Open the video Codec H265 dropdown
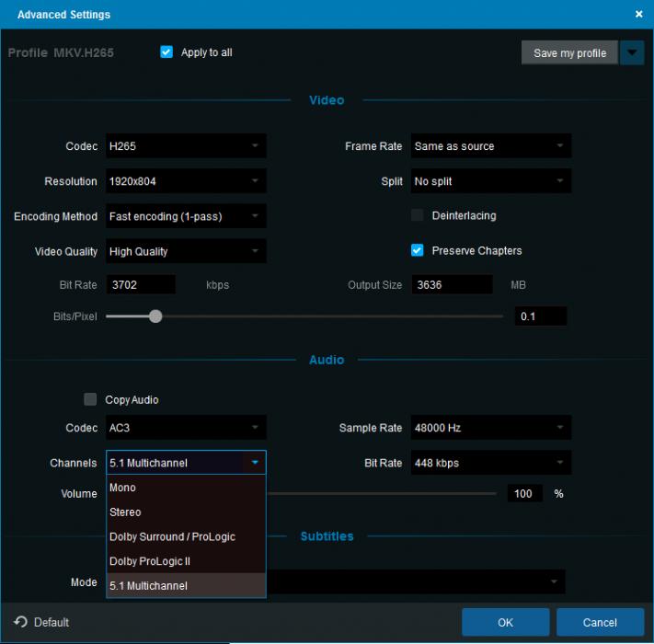 (187, 146)
